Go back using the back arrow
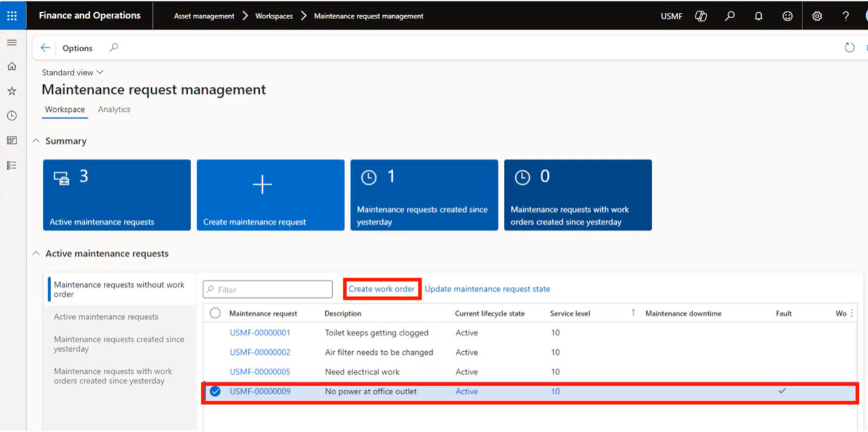The height and width of the screenshot is (432, 868). 45,47
